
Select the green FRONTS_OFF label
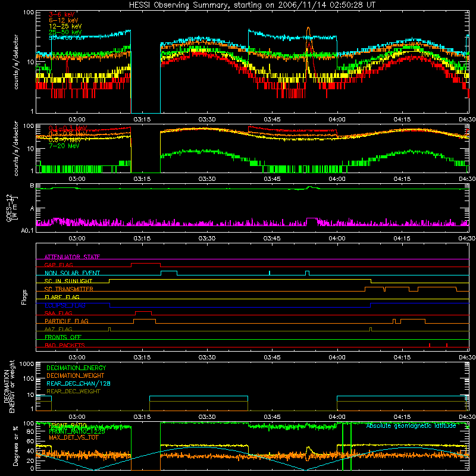click(x=63, y=337)
